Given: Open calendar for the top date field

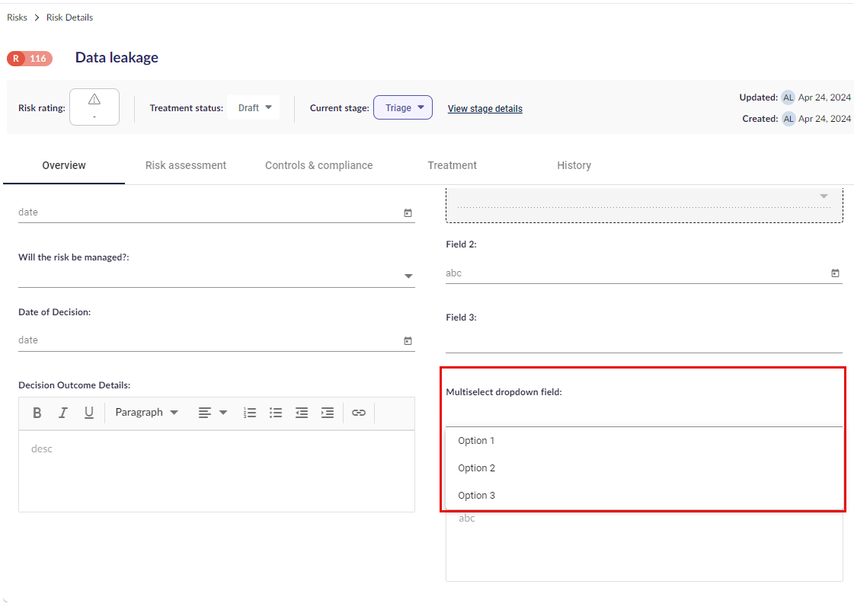Looking at the screenshot, I should point(408,212).
